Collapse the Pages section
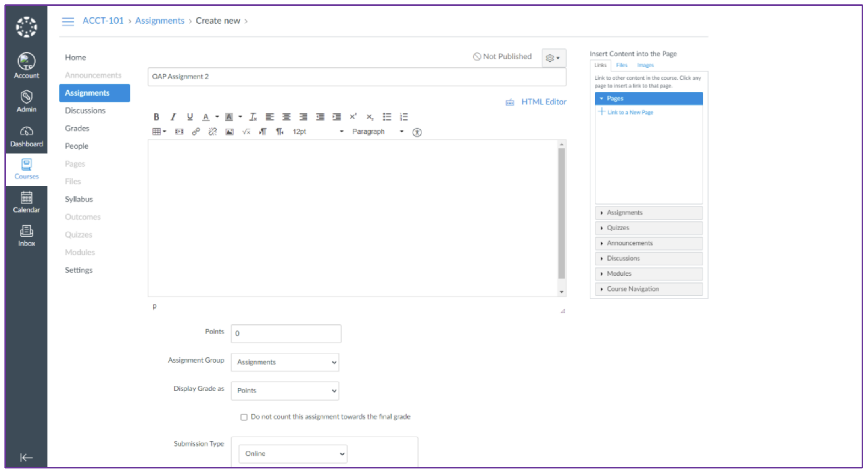Image resolution: width=868 pixels, height=472 pixels. (649, 98)
